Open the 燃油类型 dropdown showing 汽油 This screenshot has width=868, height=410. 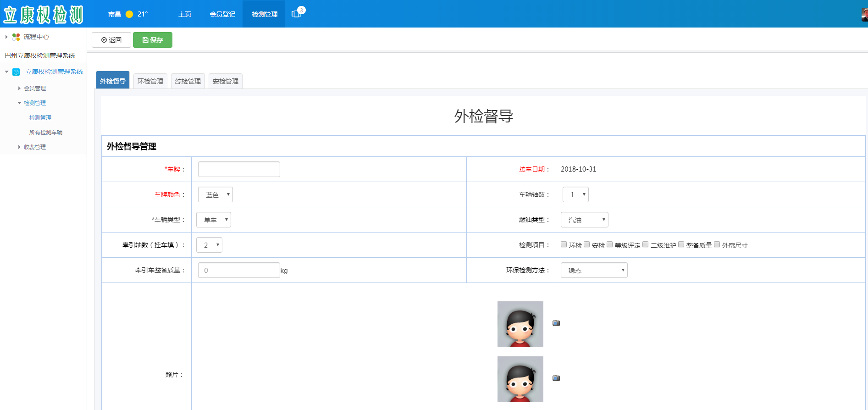[584, 220]
